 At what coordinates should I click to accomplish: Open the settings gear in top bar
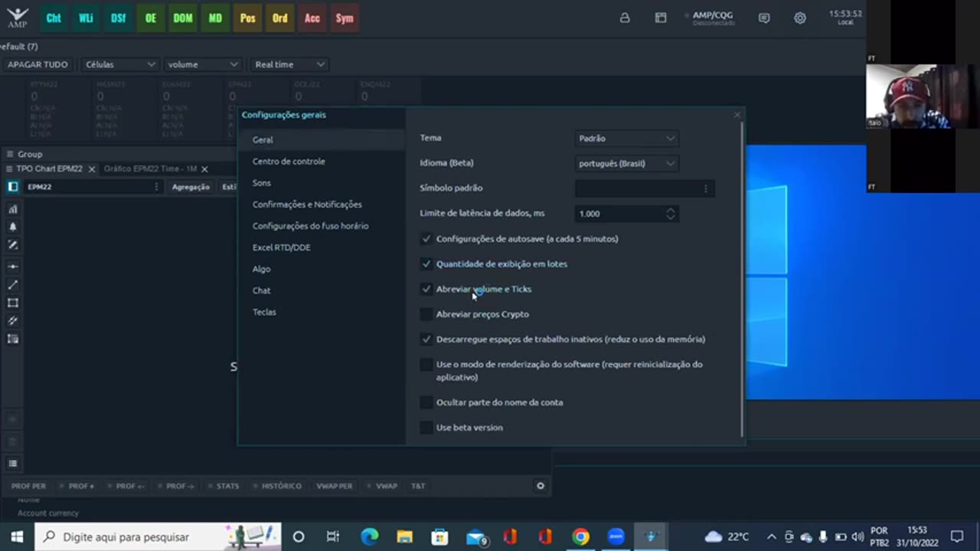pyautogui.click(x=800, y=18)
